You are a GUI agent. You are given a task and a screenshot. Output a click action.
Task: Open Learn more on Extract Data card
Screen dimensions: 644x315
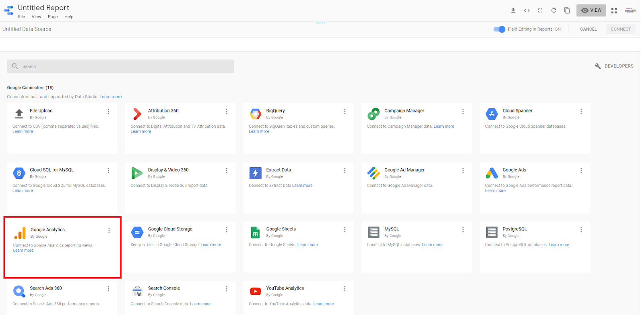click(x=302, y=186)
